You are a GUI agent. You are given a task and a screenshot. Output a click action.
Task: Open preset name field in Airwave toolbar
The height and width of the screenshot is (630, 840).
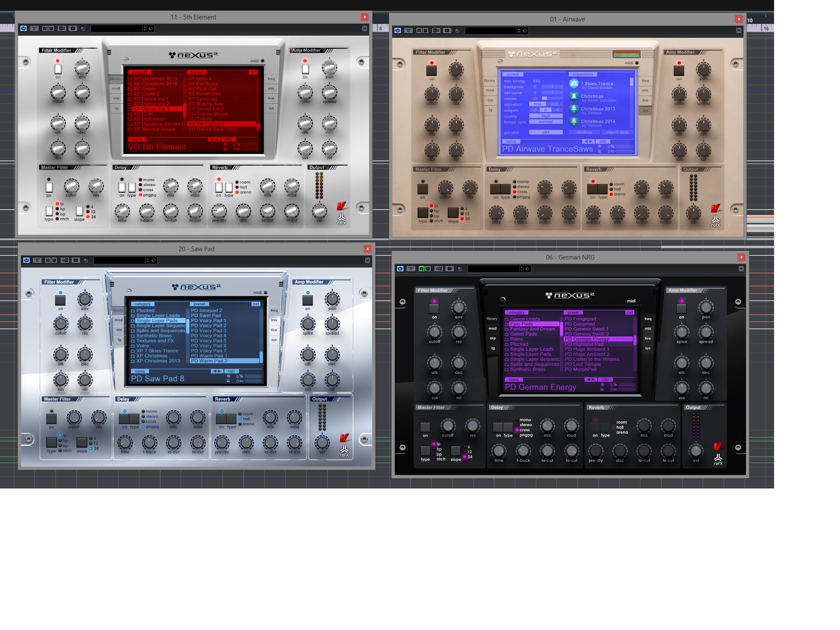(x=491, y=31)
